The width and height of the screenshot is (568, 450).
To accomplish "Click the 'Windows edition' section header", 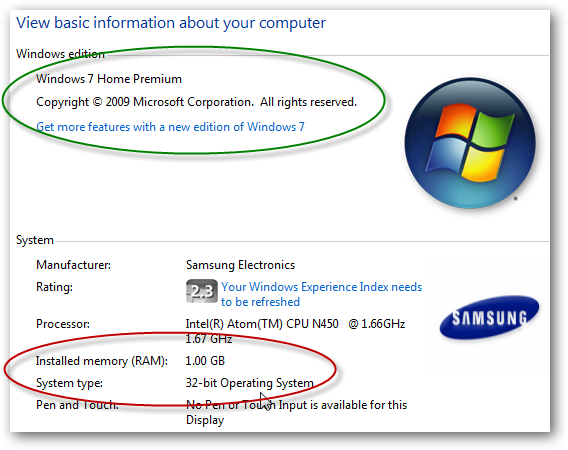I will pyautogui.click(x=60, y=54).
